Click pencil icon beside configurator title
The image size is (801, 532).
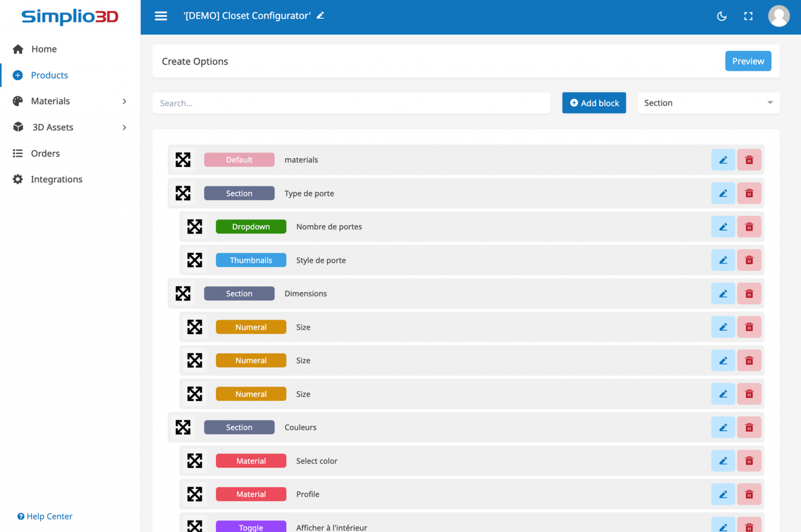pos(321,16)
